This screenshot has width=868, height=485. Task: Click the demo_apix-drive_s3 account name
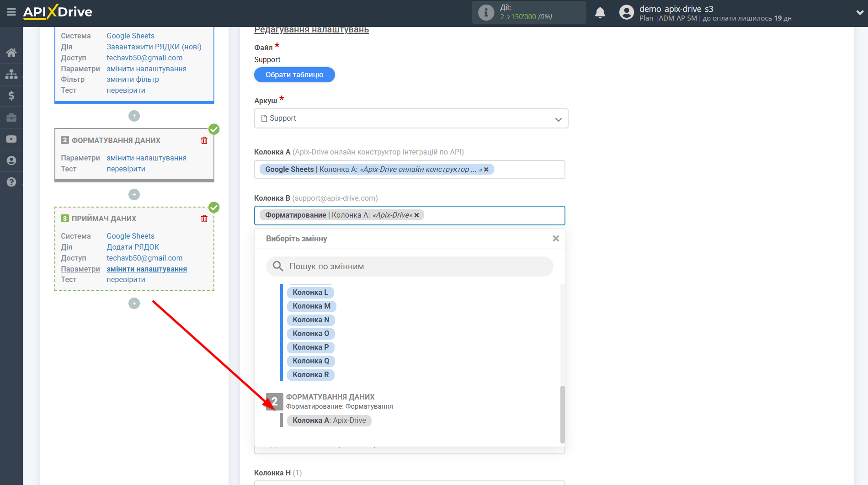pyautogui.click(x=676, y=9)
